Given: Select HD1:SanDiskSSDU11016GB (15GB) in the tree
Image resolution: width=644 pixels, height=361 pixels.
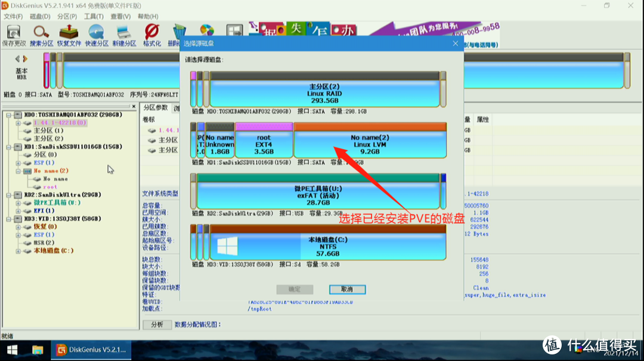Looking at the screenshot, I should tap(73, 147).
